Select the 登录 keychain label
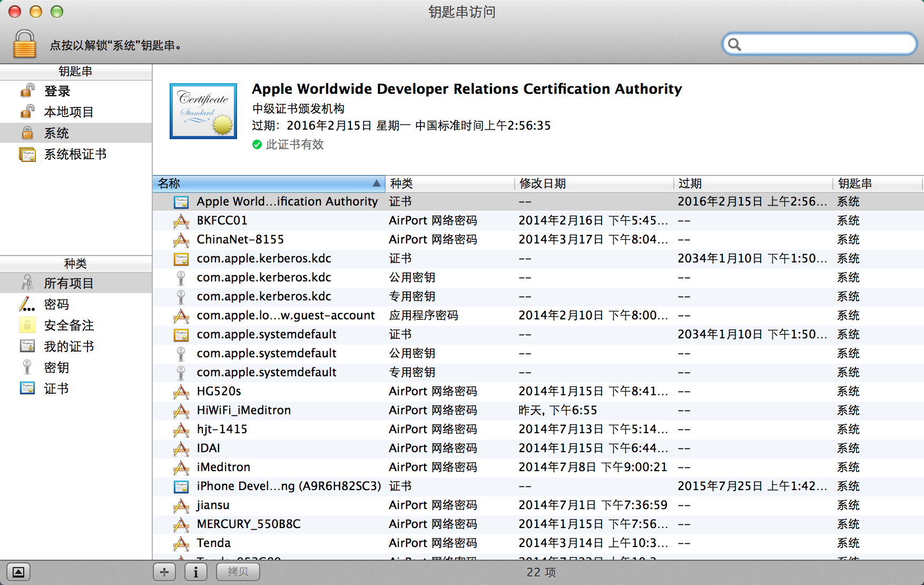This screenshot has width=924, height=585. tap(57, 91)
